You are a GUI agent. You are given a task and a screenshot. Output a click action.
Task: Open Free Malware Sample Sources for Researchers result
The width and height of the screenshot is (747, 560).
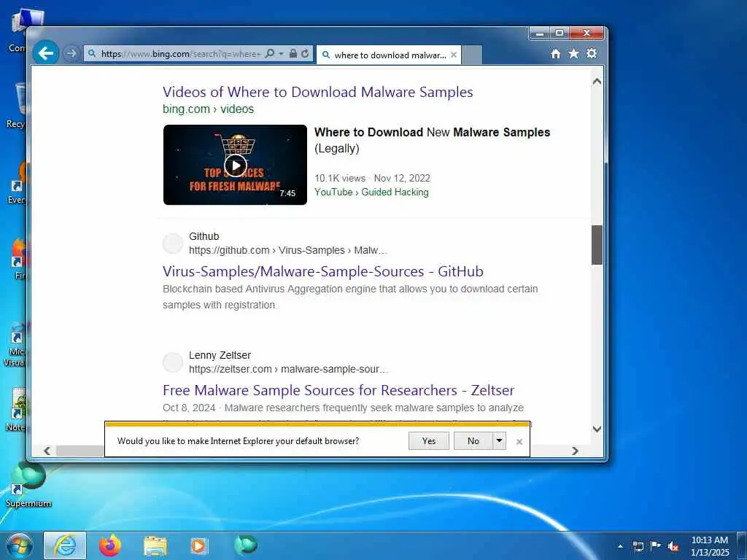[338, 390]
